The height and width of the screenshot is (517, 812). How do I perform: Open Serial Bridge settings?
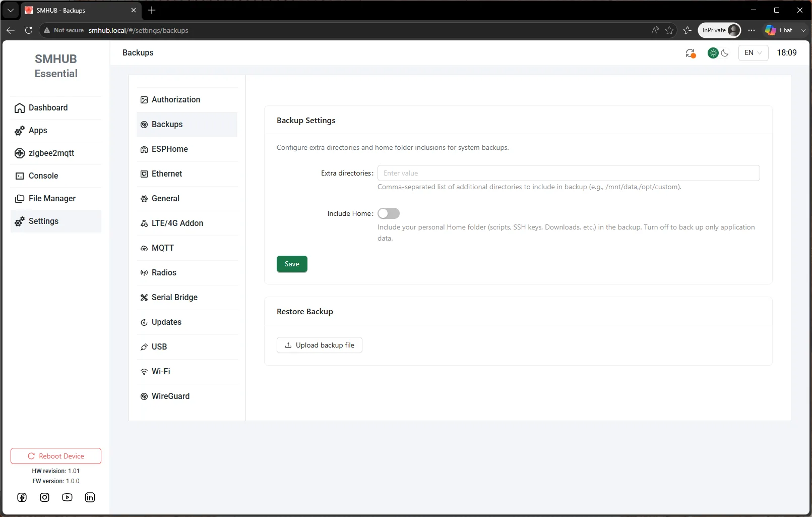(x=187, y=298)
